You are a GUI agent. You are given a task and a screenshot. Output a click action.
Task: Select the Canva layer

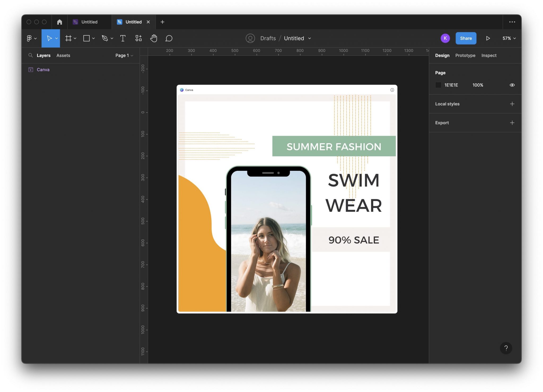43,69
